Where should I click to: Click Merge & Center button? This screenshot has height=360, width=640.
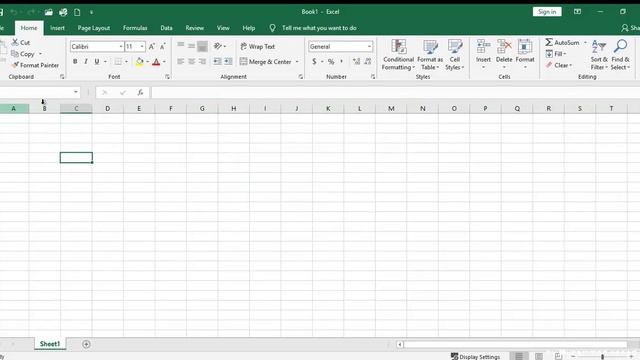tap(266, 62)
